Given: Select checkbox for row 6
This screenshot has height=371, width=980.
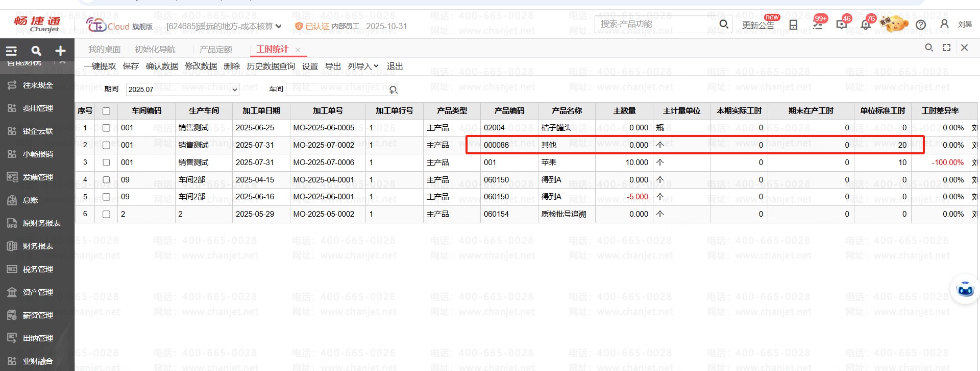Looking at the screenshot, I should (x=106, y=214).
